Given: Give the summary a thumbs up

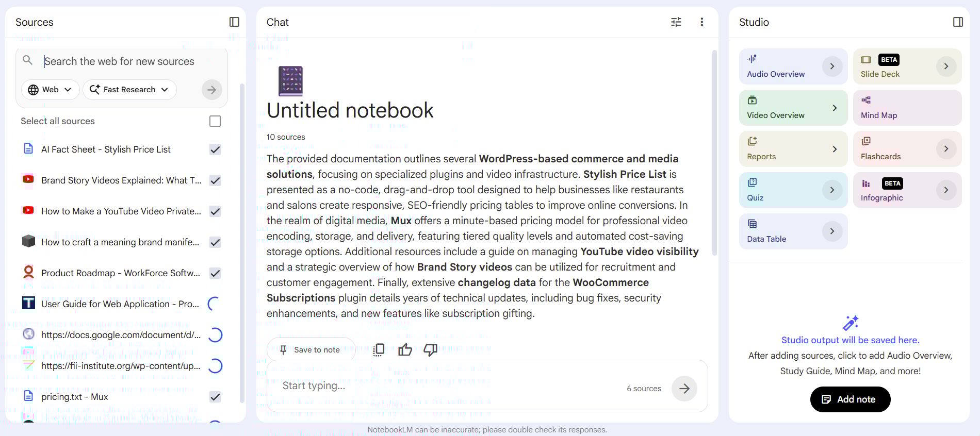Looking at the screenshot, I should click(x=405, y=350).
